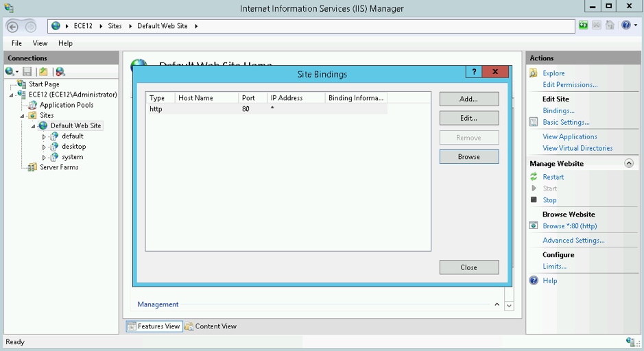Click the Application Pools icon
644x351 pixels.
[x=32, y=105]
